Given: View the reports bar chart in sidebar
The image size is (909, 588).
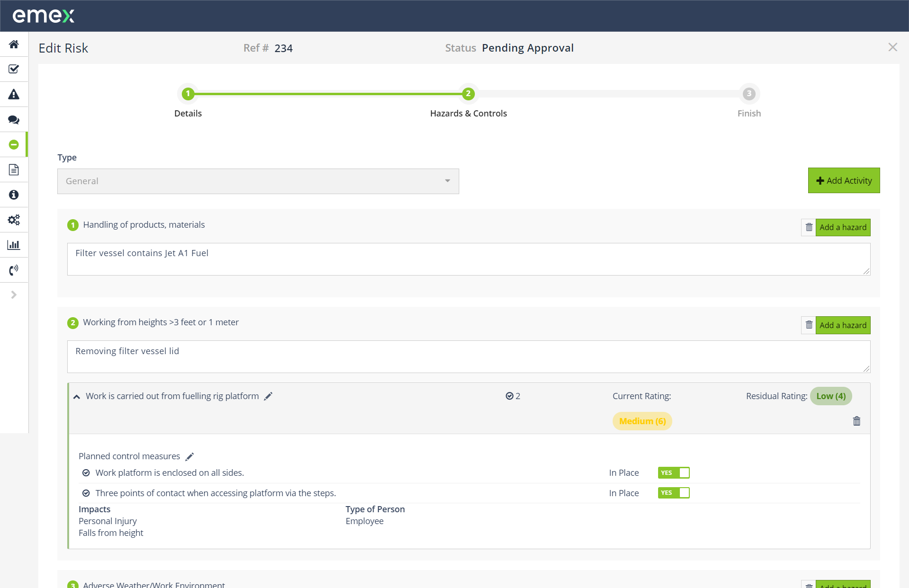Looking at the screenshot, I should [x=14, y=245].
